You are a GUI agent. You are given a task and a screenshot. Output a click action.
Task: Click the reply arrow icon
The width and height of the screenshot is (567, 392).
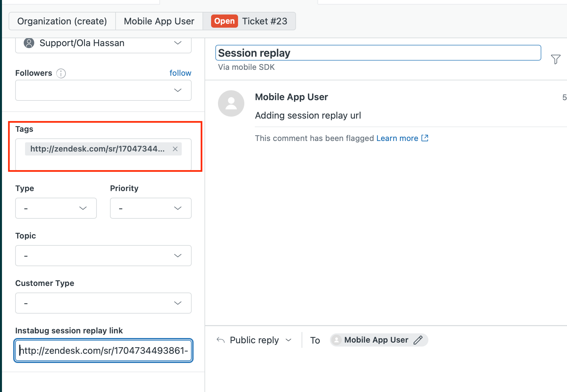click(221, 340)
